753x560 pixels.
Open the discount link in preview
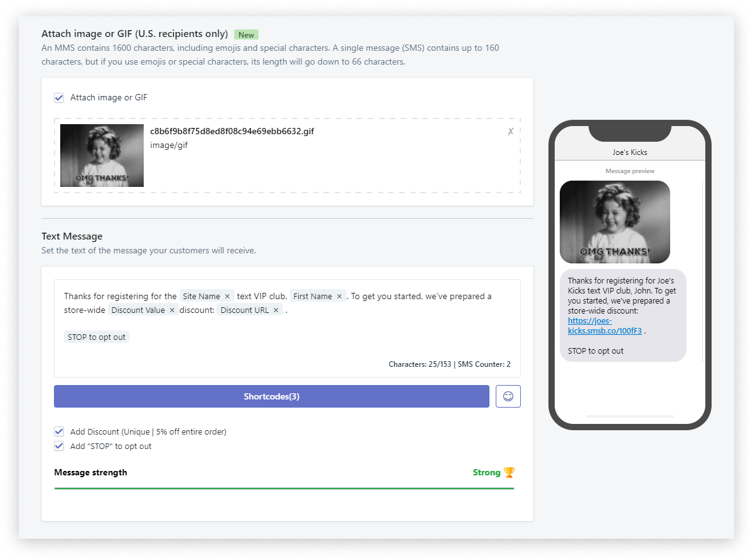click(604, 325)
